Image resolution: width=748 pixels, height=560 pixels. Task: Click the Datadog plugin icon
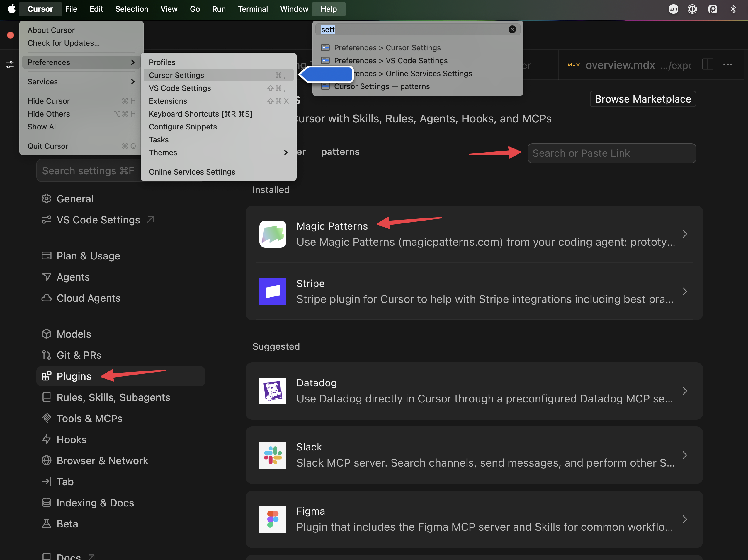[x=273, y=391]
